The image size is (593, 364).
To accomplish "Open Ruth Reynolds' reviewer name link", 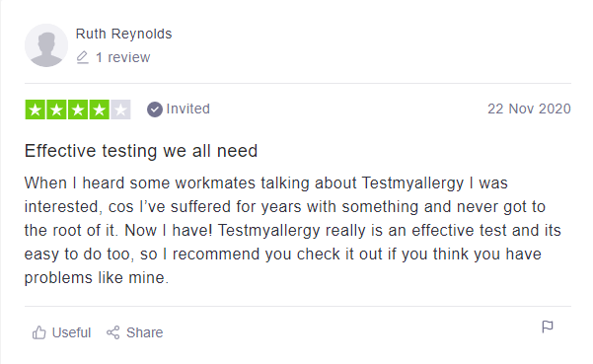I will tap(123, 34).
